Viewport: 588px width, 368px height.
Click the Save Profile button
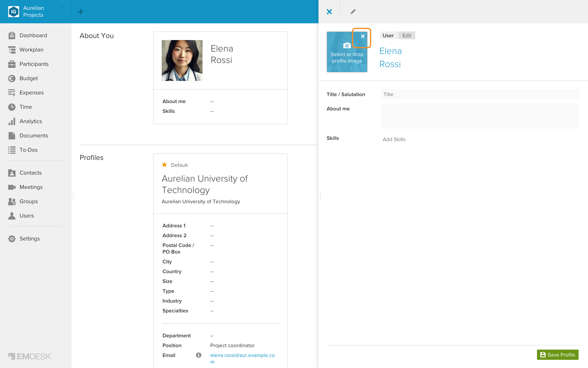point(558,355)
